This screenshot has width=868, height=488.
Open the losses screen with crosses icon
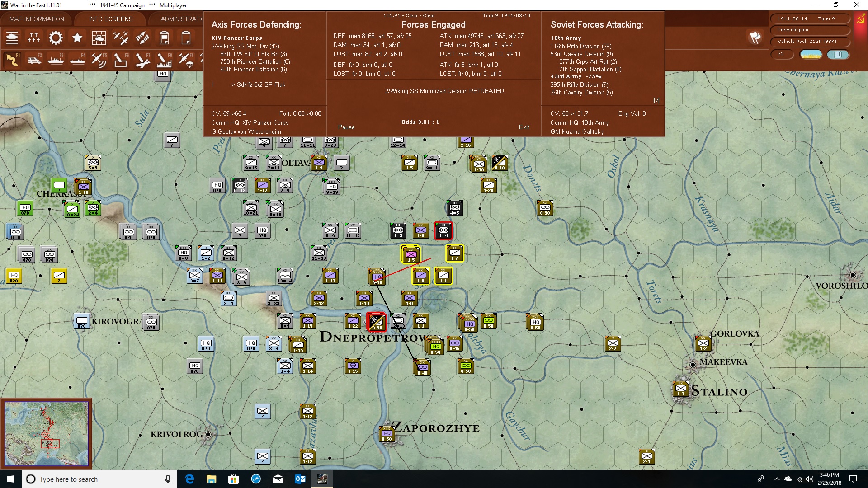[34, 38]
